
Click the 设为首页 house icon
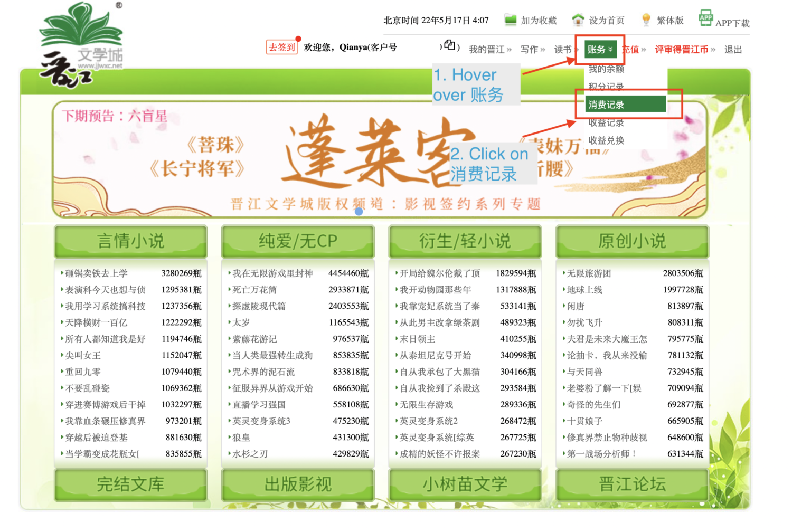point(578,20)
